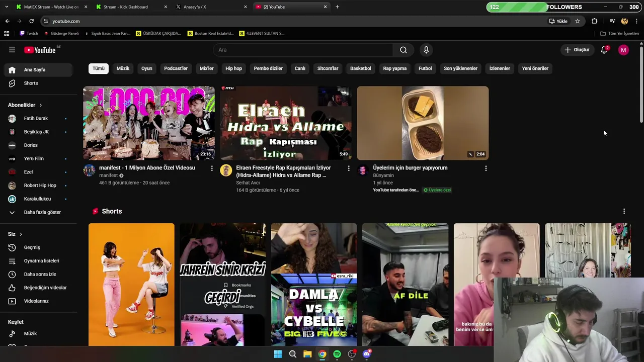
Task: Open the account avatar menu
Action: pos(623,50)
